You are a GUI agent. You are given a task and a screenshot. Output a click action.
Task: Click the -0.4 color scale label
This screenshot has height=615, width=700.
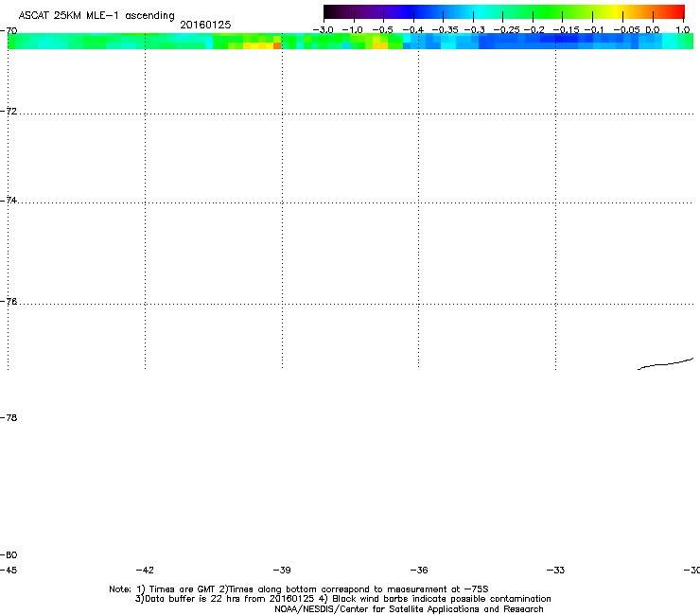[x=413, y=30]
